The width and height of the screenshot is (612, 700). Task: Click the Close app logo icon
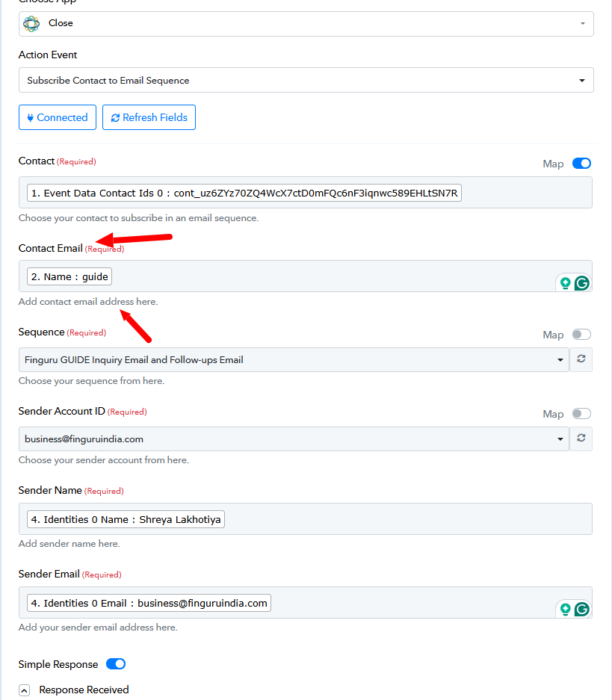click(x=31, y=24)
